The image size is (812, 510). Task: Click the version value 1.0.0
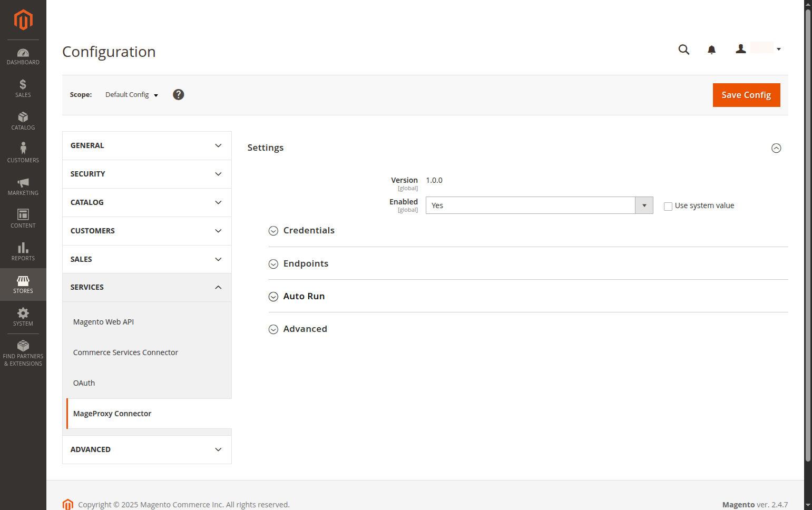434,180
